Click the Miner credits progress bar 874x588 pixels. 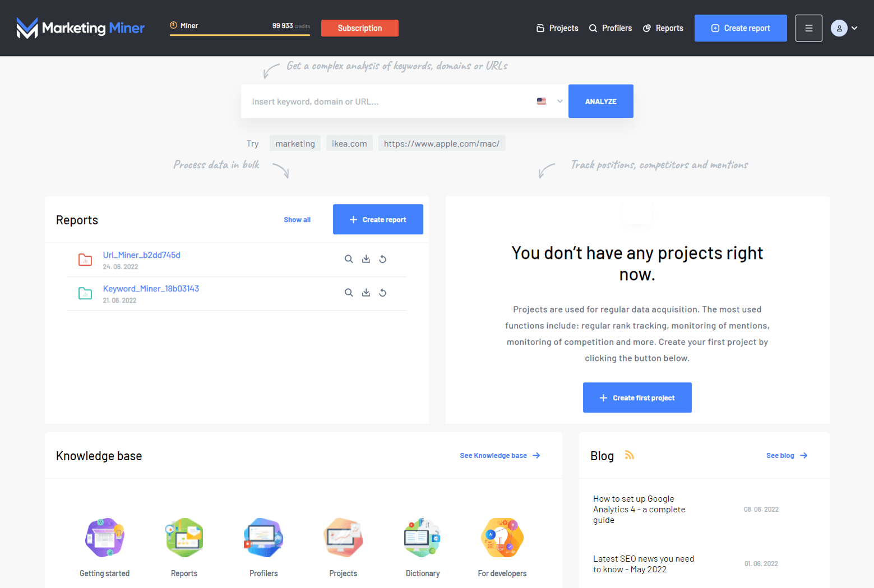(x=240, y=35)
